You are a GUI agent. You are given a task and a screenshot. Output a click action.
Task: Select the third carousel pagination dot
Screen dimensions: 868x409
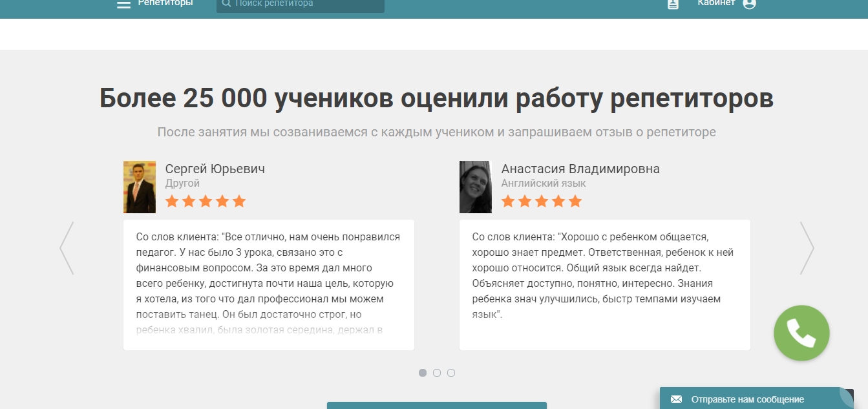pyautogui.click(x=451, y=372)
